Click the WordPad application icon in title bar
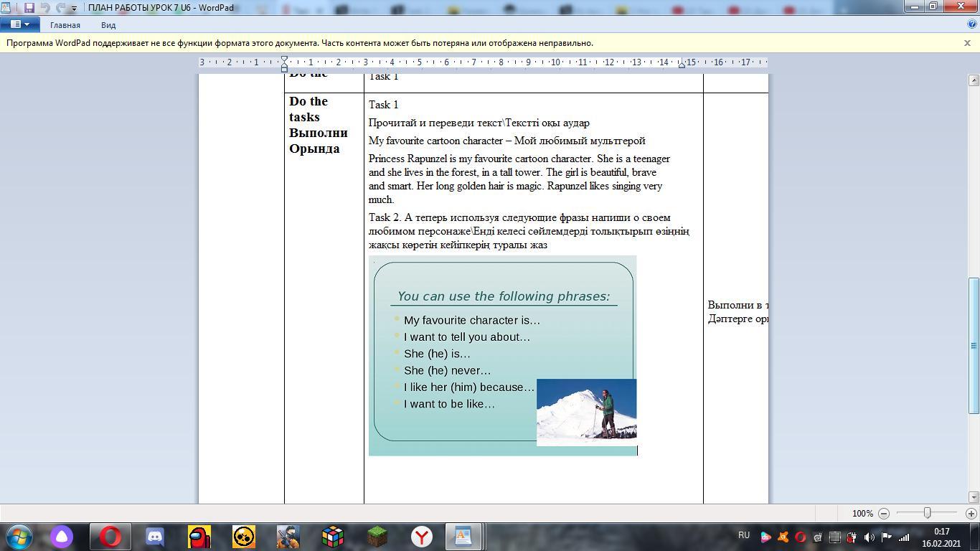The height and width of the screenshot is (551, 980). pyautogui.click(x=6, y=7)
